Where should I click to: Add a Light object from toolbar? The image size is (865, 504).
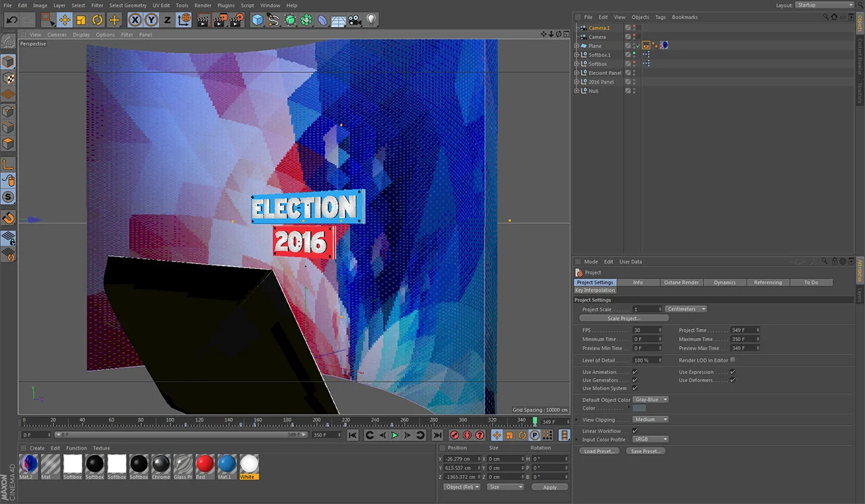pos(372,20)
